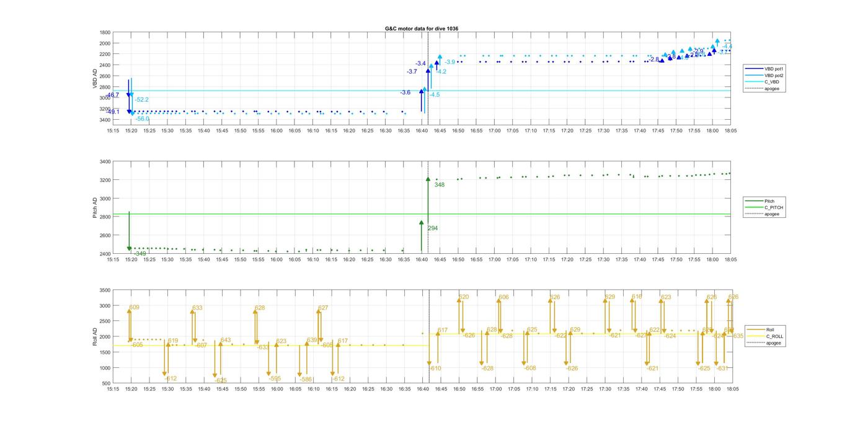Click the "639" roll data label

[x=312, y=340]
